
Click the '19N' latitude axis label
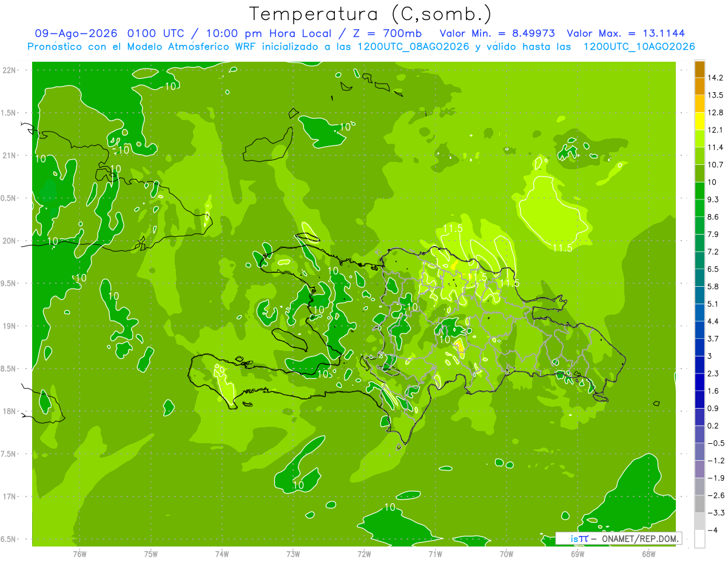[x=10, y=326]
